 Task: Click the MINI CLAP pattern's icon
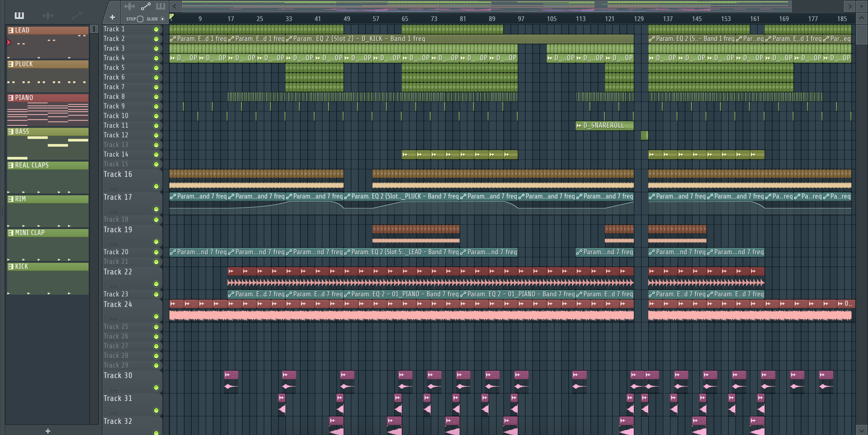point(11,232)
